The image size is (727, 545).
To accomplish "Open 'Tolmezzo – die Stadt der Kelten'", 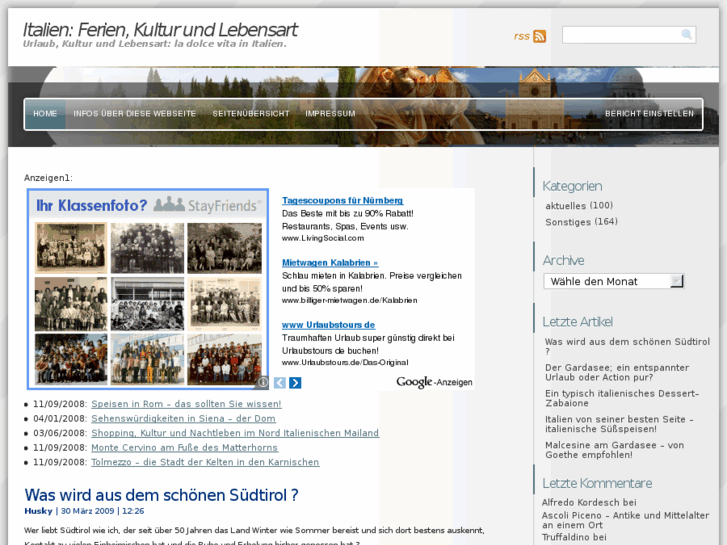I will tap(205, 462).
